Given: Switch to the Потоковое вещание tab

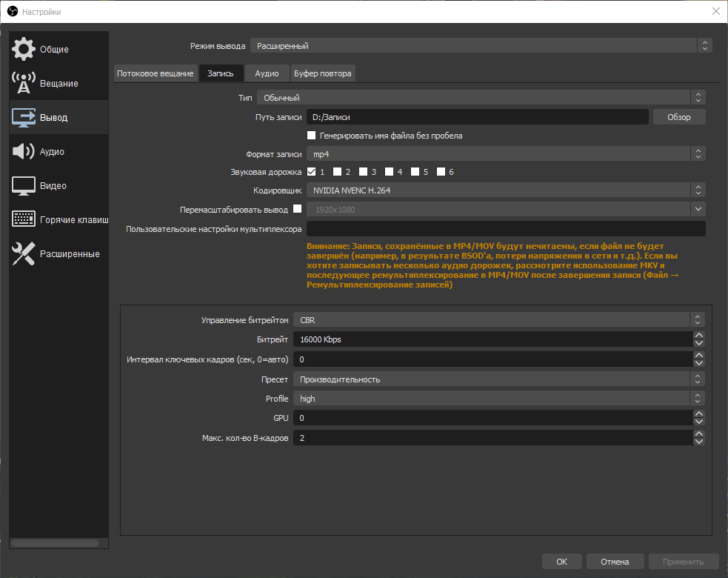Looking at the screenshot, I should click(x=156, y=73).
